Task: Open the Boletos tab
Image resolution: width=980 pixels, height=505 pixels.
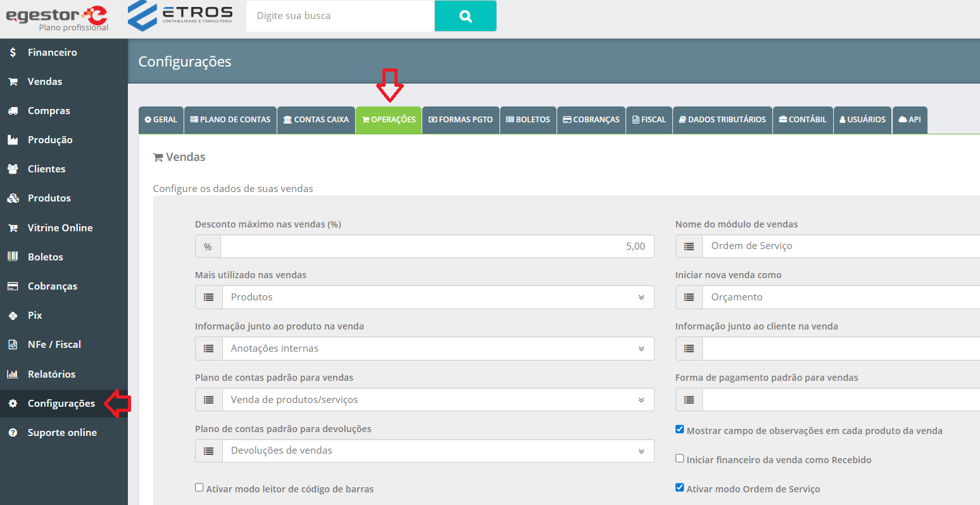Action: pos(528,120)
